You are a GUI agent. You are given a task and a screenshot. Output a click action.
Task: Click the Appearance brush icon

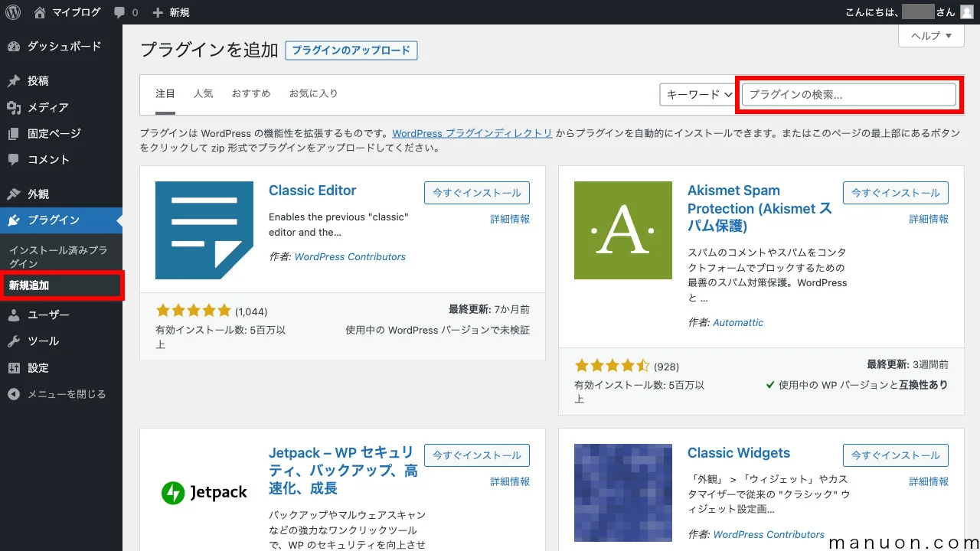14,194
